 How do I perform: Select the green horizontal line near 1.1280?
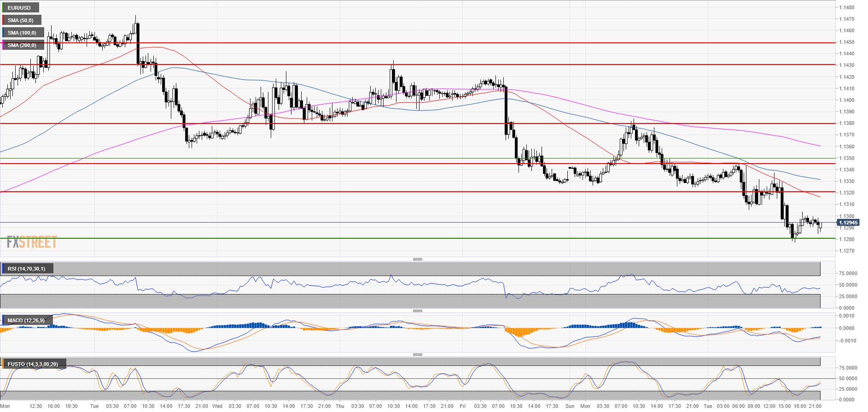(x=414, y=238)
